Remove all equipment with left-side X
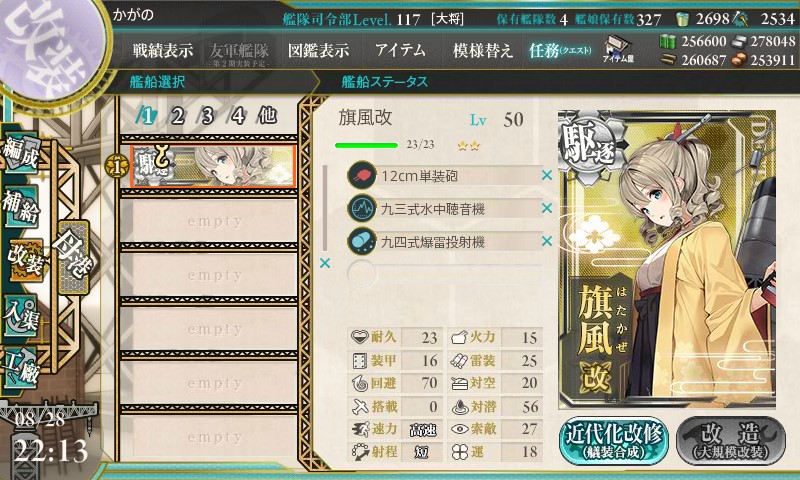This screenshot has height=480, width=800. (x=324, y=263)
